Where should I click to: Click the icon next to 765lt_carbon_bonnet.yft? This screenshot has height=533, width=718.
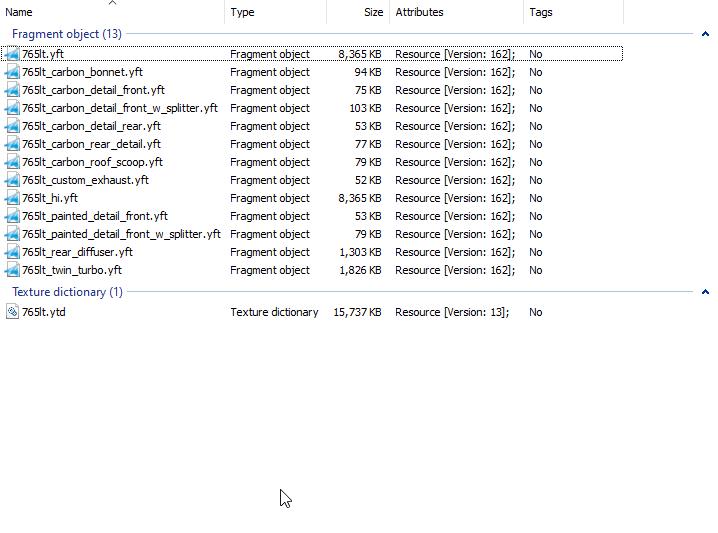[12, 72]
